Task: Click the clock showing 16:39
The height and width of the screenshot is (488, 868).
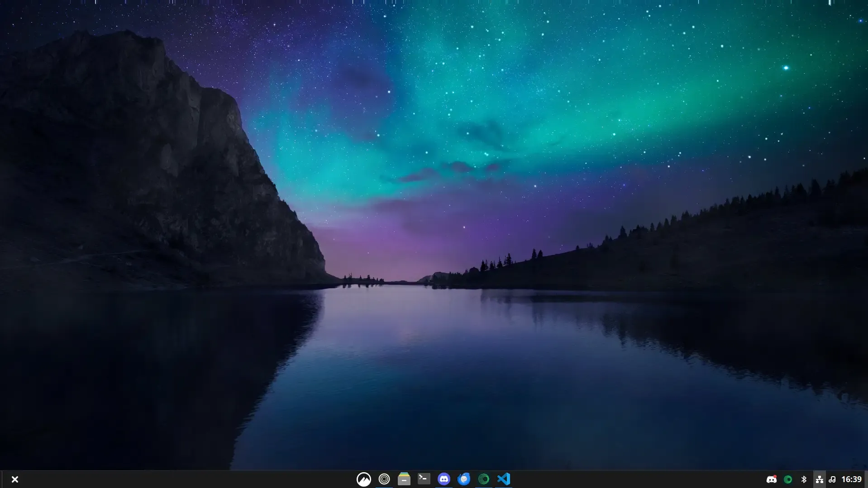Action: (852, 479)
